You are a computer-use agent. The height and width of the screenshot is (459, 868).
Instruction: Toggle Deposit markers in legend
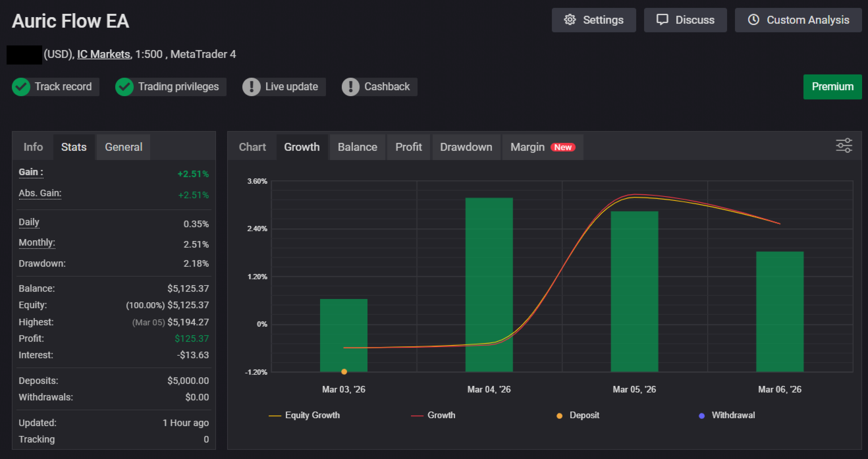(x=578, y=416)
